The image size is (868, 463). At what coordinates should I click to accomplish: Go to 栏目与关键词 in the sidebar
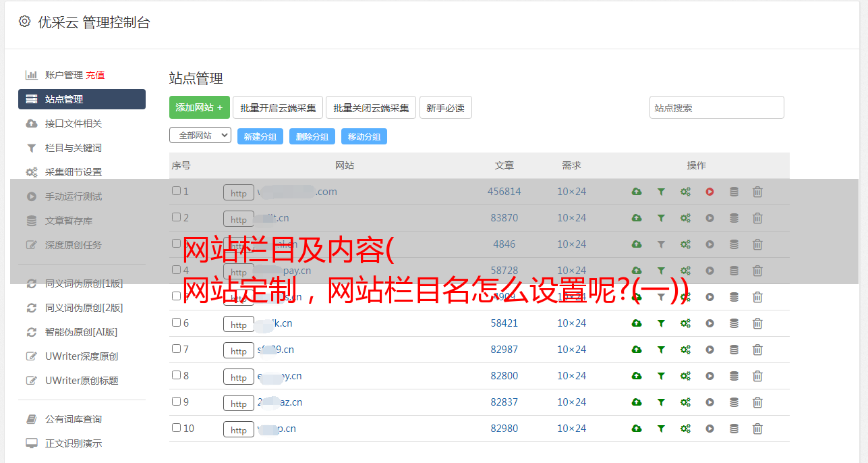click(74, 148)
